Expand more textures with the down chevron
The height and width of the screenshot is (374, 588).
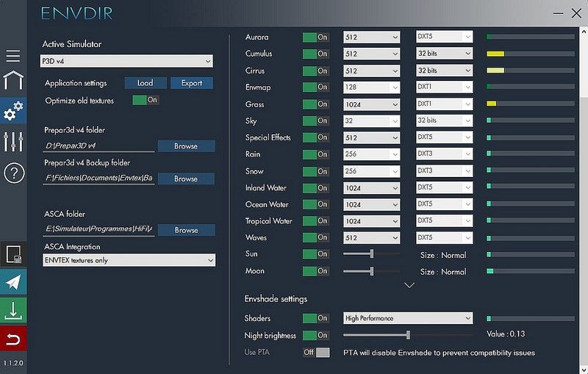410,286
